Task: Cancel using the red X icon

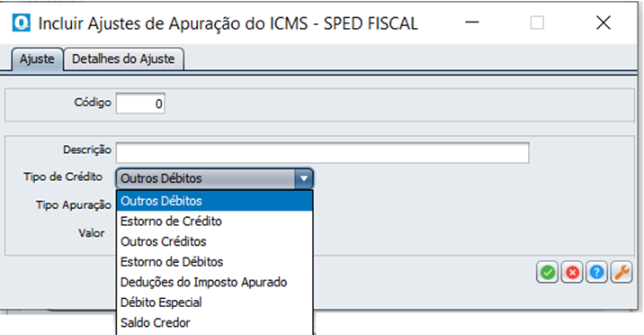Action: tap(572, 272)
